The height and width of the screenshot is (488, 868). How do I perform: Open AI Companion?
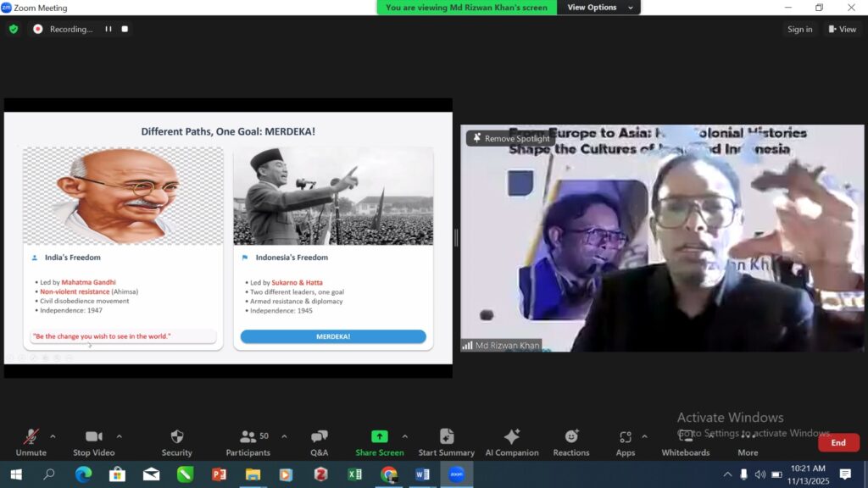click(511, 441)
